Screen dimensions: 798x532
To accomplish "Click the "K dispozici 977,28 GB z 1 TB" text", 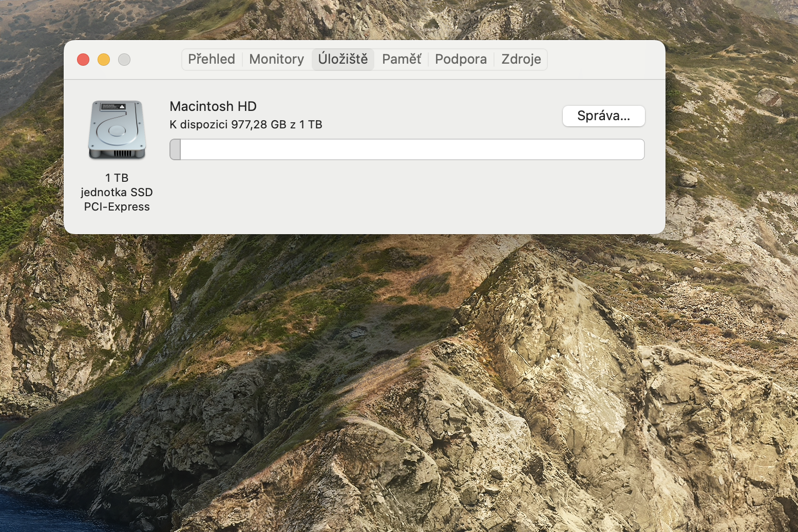I will [x=246, y=124].
